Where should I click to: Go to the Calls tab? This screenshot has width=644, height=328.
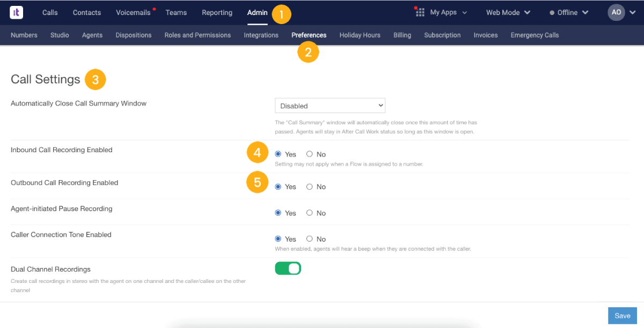(50, 12)
